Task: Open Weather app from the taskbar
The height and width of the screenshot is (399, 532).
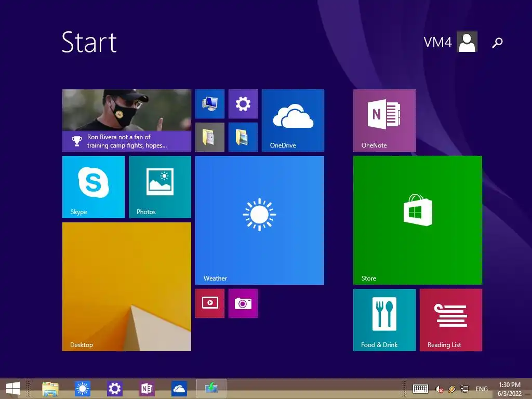Action: tap(83, 389)
